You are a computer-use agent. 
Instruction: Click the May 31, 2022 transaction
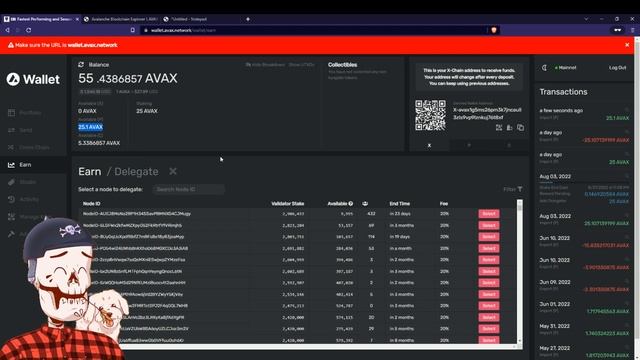point(584,330)
